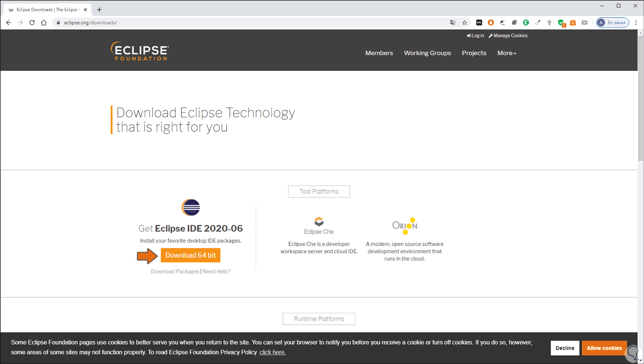Click the Runtime Platforms button

[x=319, y=319]
